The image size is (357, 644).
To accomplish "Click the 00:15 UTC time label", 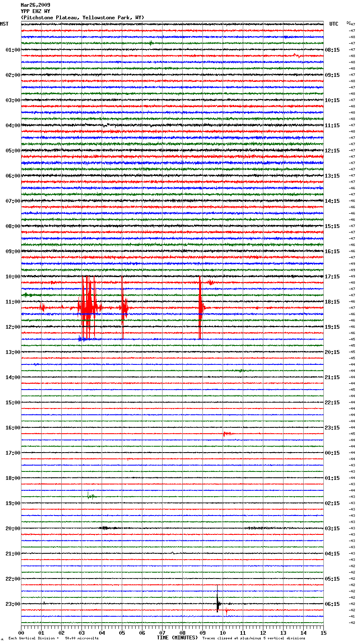I will pos(332,453).
